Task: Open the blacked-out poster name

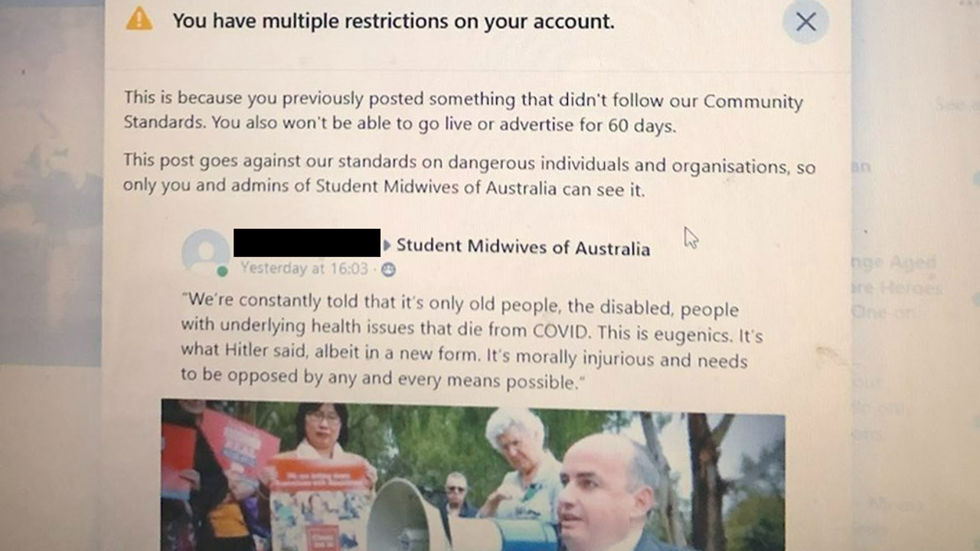Action: [x=307, y=243]
